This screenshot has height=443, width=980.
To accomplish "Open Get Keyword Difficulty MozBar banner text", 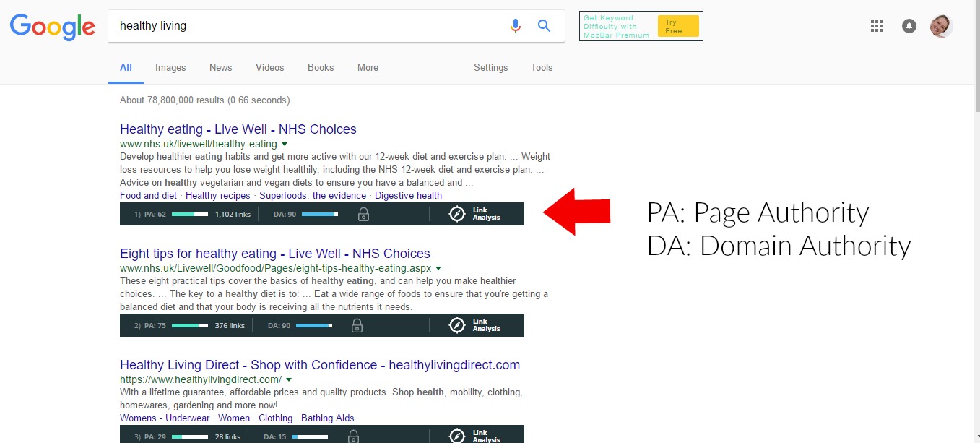I will 616,27.
